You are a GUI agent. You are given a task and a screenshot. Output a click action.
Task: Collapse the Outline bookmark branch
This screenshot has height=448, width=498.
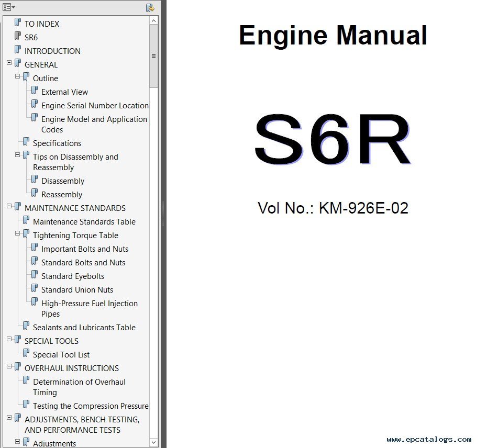[17, 76]
